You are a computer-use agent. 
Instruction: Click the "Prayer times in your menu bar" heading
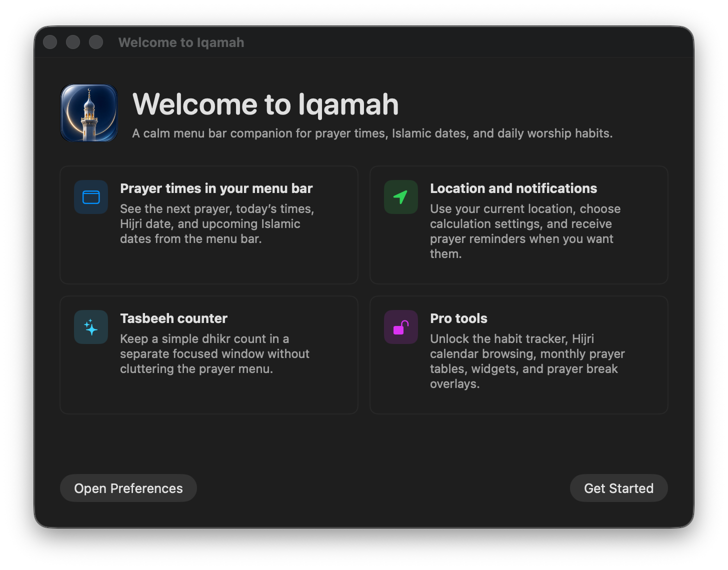[x=216, y=188]
